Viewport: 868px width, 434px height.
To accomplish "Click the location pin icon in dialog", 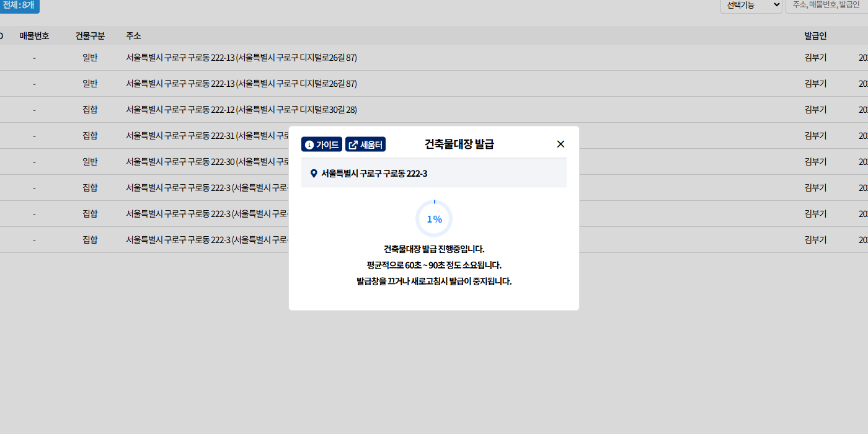I will tap(314, 174).
